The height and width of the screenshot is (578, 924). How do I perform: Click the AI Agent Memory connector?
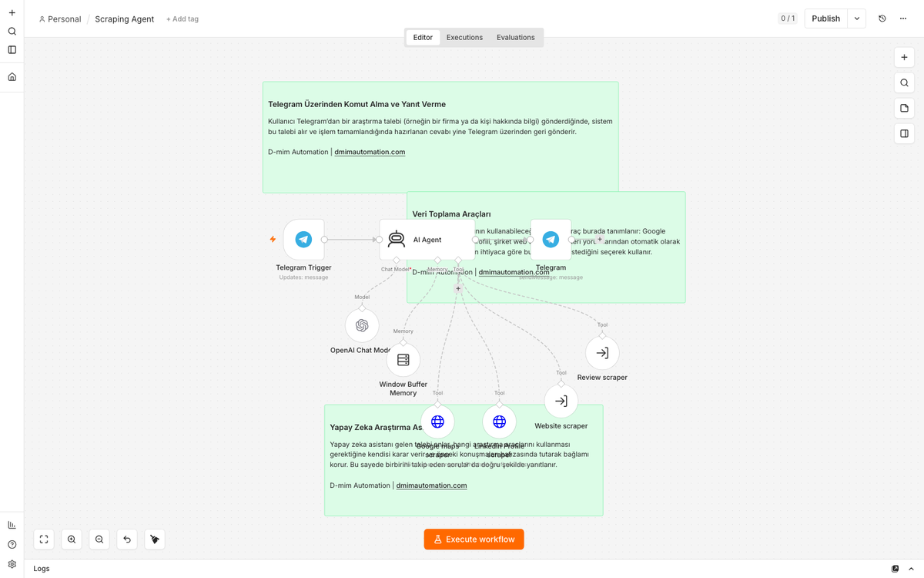point(437,260)
